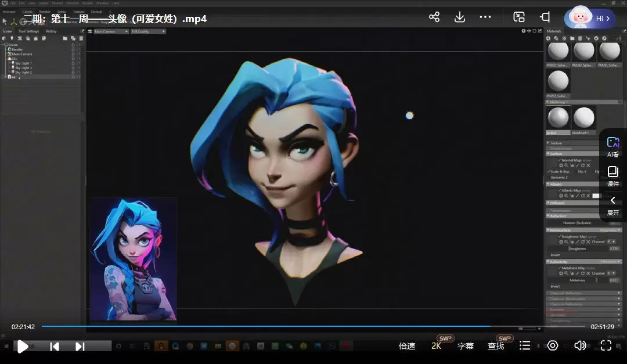Select the first PM3D_Sphere material thumbnail
The height and width of the screenshot is (364, 627).
[558, 52]
